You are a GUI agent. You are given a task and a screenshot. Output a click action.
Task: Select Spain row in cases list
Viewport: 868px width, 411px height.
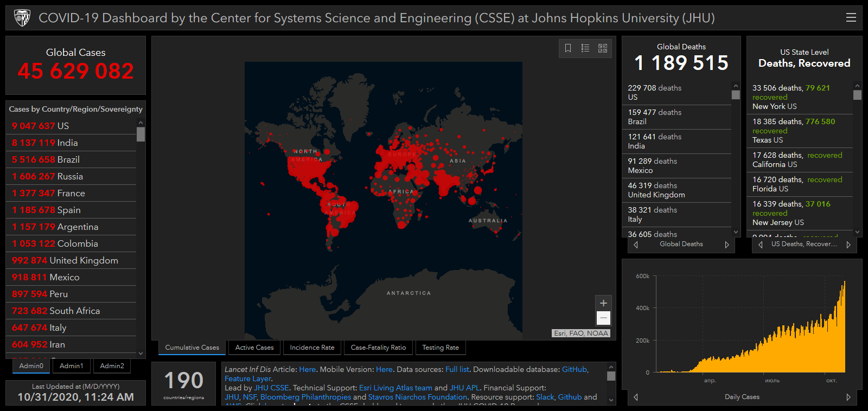(71, 210)
